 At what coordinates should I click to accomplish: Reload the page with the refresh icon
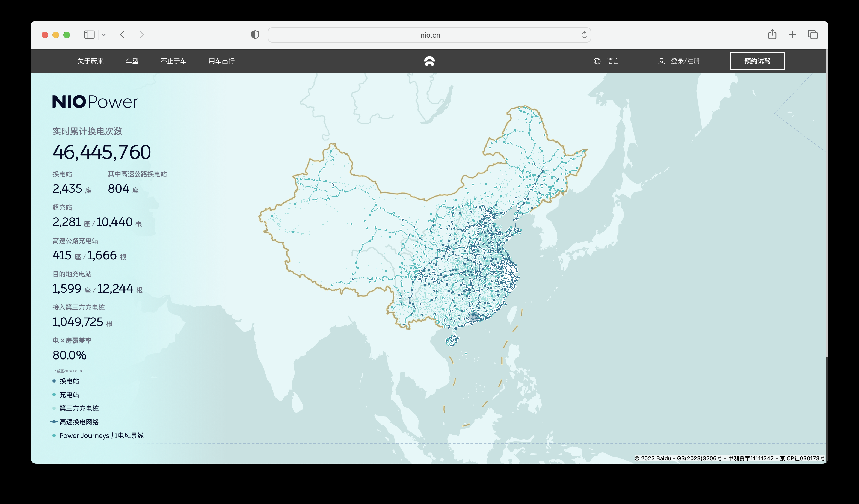584,35
